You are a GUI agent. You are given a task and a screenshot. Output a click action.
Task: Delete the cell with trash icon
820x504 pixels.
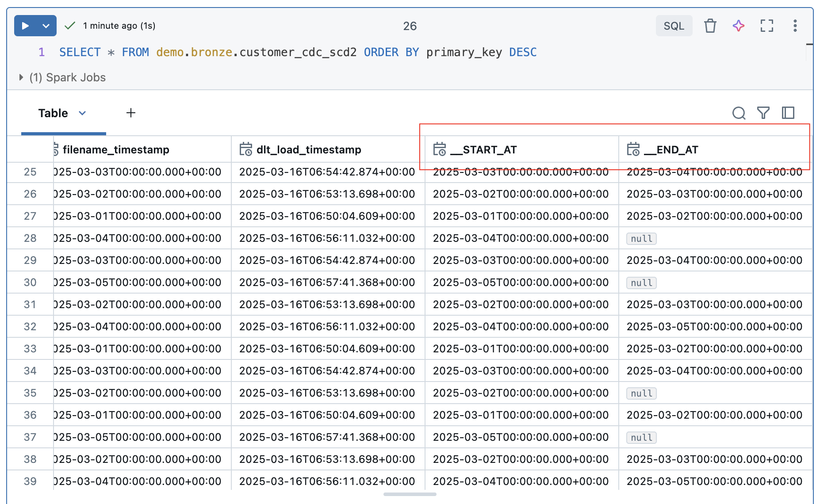(x=710, y=26)
